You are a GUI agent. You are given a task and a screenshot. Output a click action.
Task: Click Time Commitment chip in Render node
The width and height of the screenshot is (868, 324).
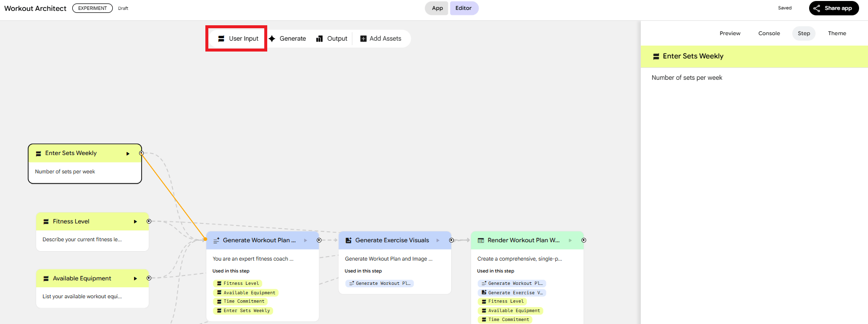pos(505,320)
